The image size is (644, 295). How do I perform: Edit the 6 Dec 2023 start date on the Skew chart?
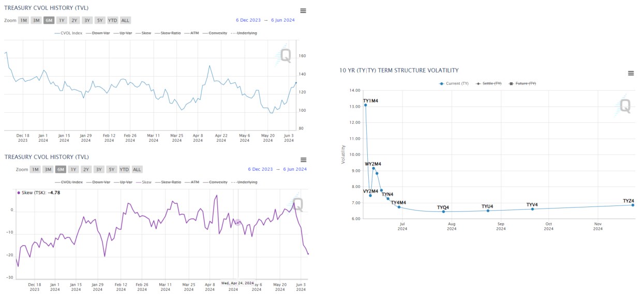pos(260,169)
